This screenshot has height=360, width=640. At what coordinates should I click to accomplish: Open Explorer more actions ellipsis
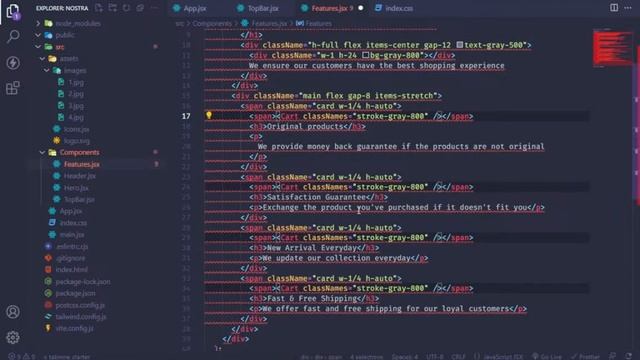(154, 8)
